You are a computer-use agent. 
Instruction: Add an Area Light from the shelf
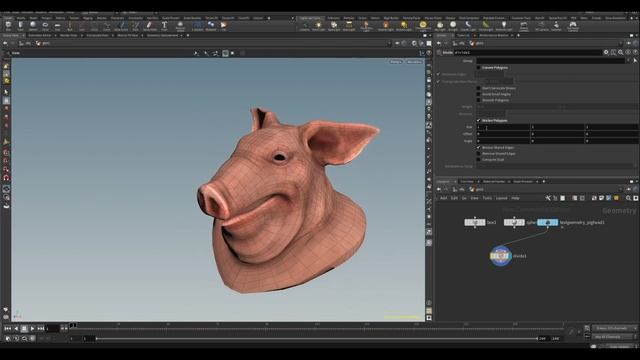(349, 26)
